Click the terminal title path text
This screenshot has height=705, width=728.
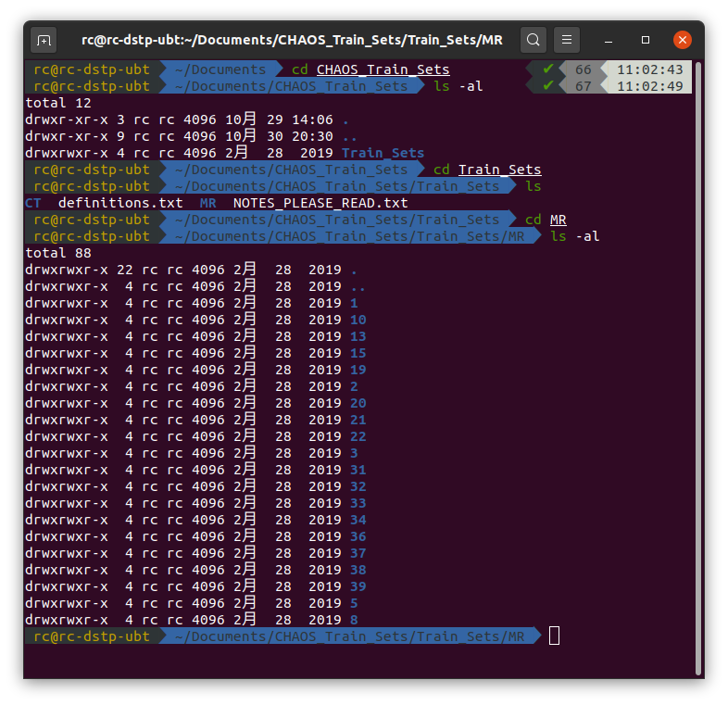pos(292,40)
